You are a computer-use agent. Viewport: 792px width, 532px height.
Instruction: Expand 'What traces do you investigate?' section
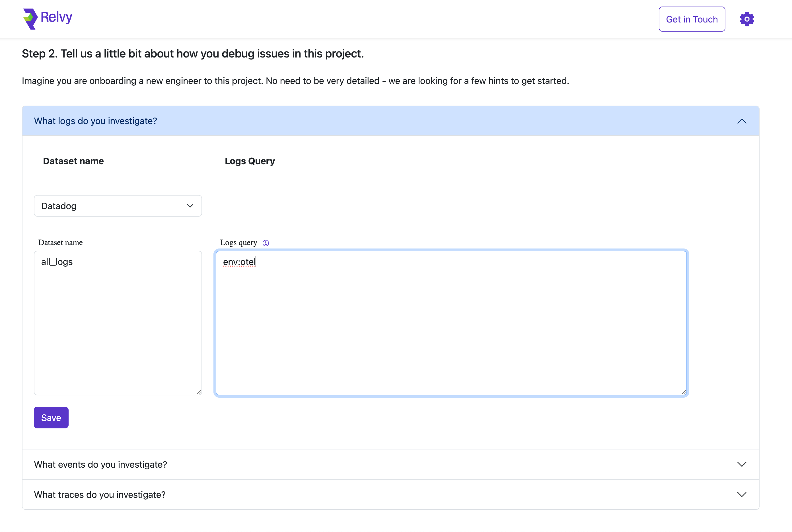100,494
